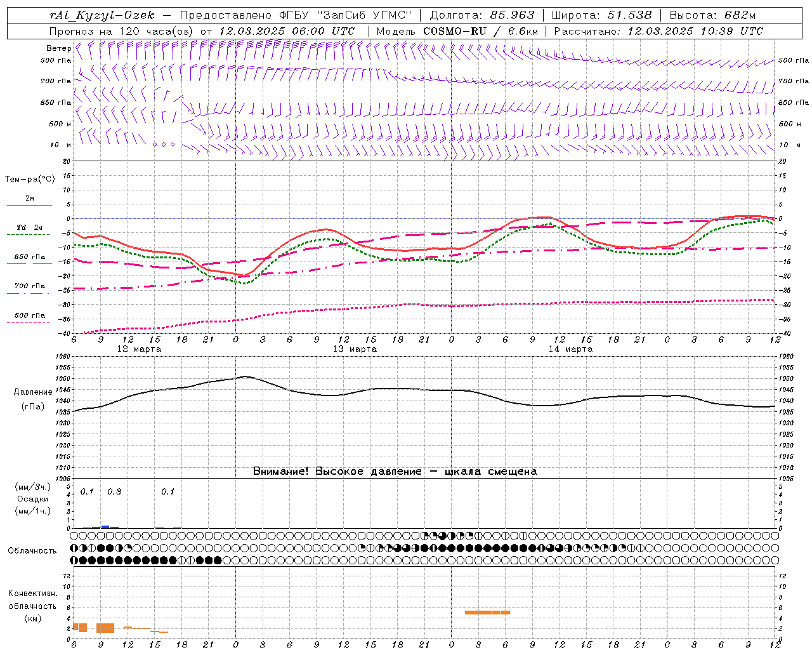This screenshot has height=650, width=812.
Task: Select the 14 марта date label
Action: [570, 348]
